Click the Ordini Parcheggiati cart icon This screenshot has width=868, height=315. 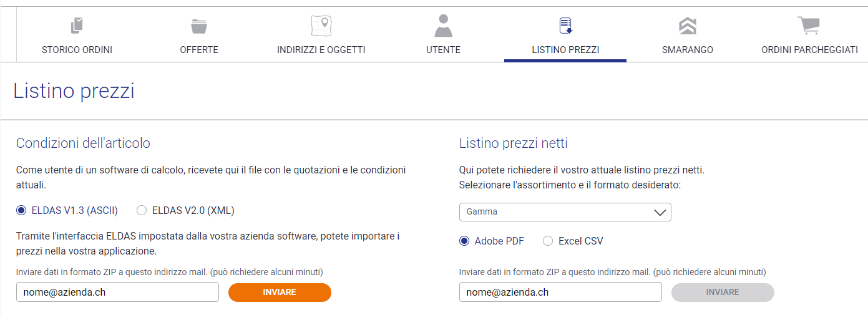pos(809,26)
